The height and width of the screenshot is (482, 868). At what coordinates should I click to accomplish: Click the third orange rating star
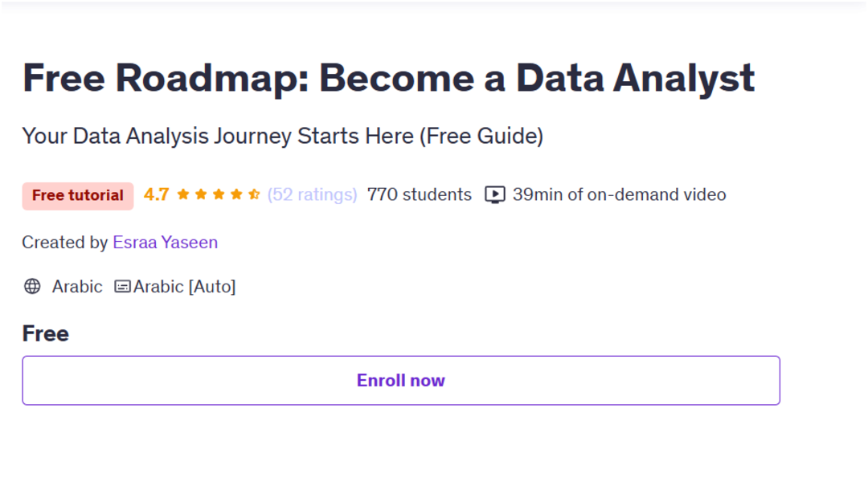pyautogui.click(x=219, y=194)
